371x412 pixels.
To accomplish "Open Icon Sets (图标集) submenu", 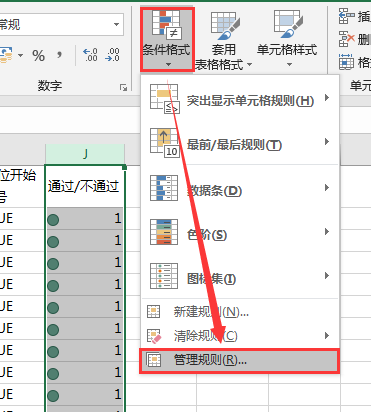I will [240, 276].
